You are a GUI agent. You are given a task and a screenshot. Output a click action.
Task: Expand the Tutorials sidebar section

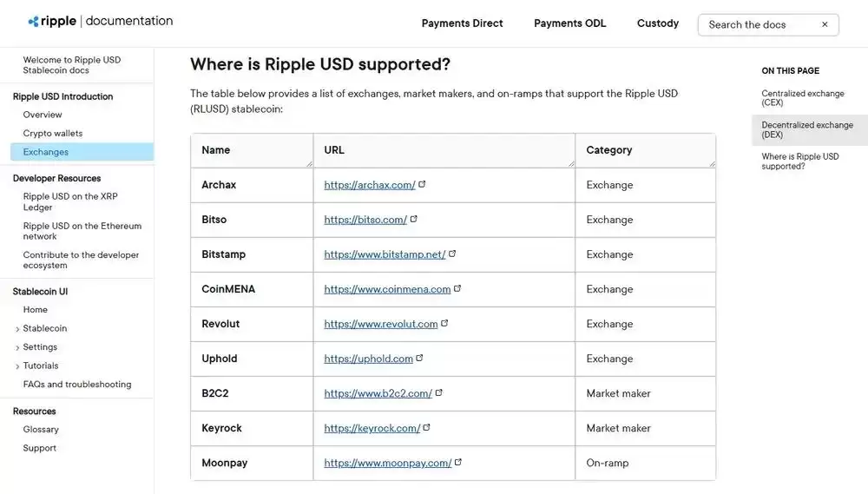pos(17,366)
